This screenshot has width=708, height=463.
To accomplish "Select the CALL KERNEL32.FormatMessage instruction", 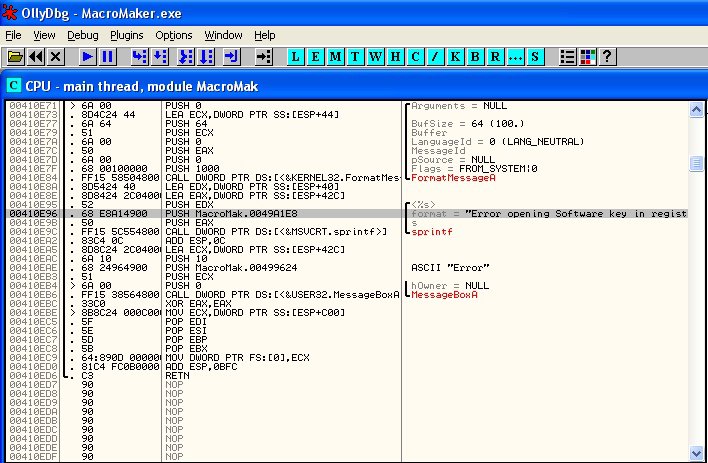I will coord(282,178).
